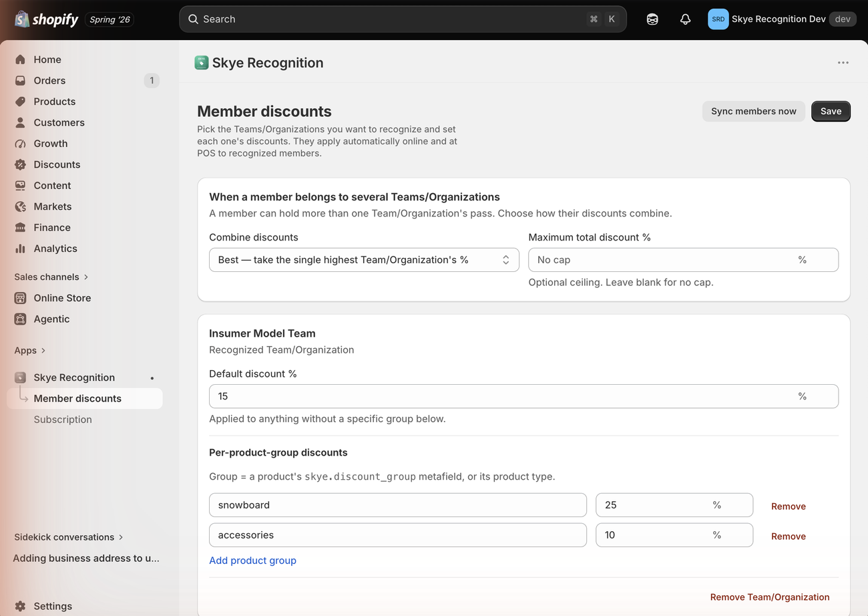Click the pin dot beside Skye Recognition

point(152,378)
